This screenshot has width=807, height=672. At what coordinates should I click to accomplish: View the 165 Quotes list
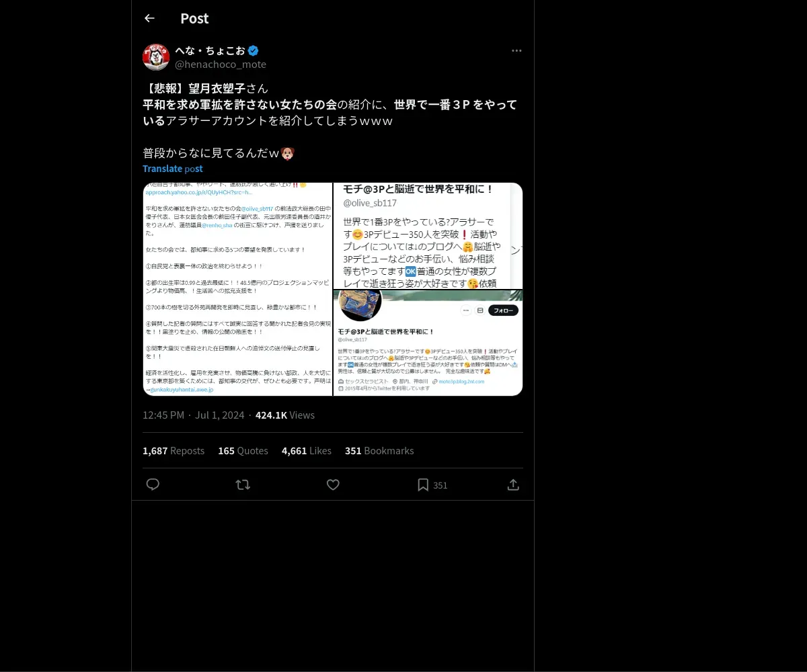coord(243,451)
